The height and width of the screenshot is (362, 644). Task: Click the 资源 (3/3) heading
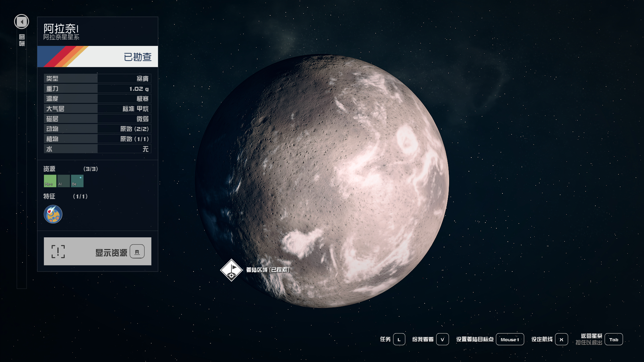pos(71,169)
